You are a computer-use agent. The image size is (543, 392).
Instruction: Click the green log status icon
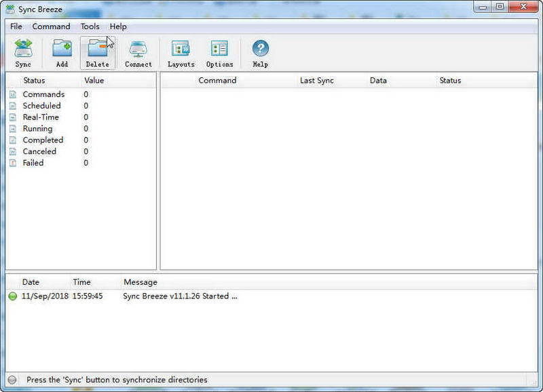point(13,296)
